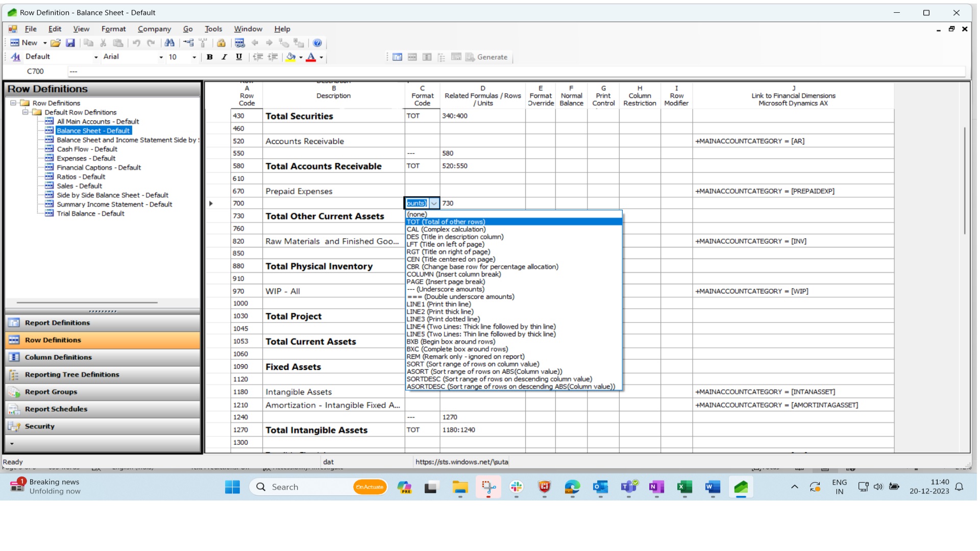Open the font color picker swatch
The width and height of the screenshot is (980, 551).
click(310, 57)
